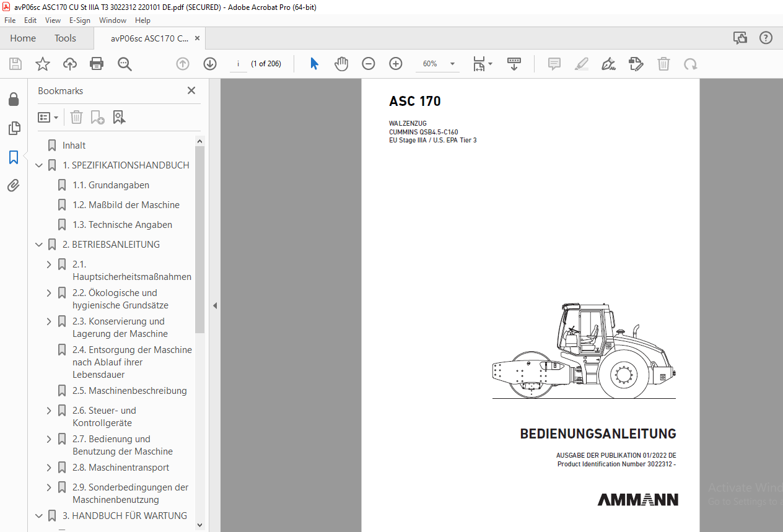
Task: Open the Attachments paperclip panel
Action: tap(14, 185)
